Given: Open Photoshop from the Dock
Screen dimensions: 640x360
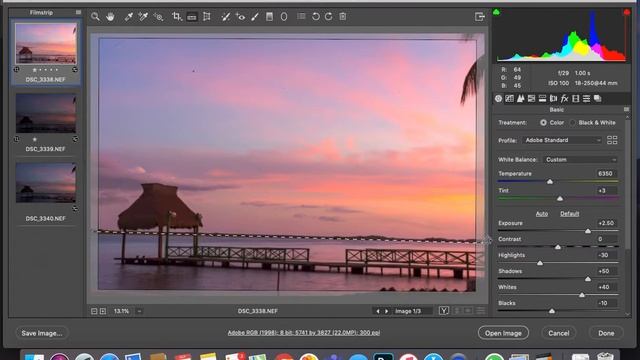Looking at the screenshot, I should pyautogui.click(x=383, y=356).
